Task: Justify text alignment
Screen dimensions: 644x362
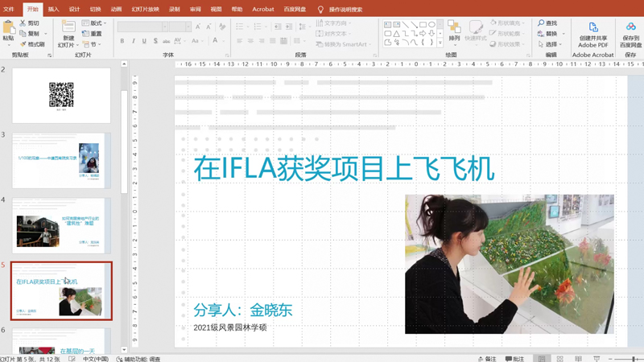Action: pyautogui.click(x=273, y=41)
